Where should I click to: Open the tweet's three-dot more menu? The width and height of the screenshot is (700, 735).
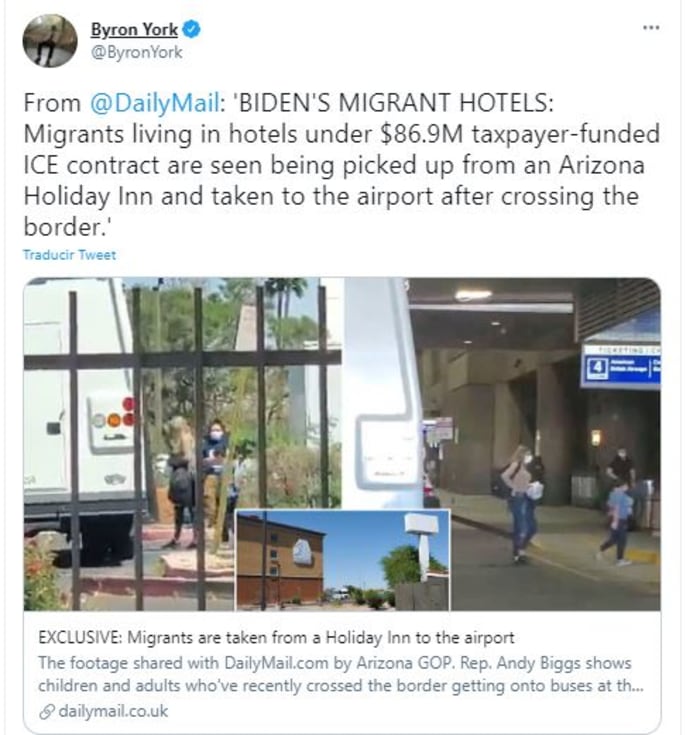(x=651, y=28)
